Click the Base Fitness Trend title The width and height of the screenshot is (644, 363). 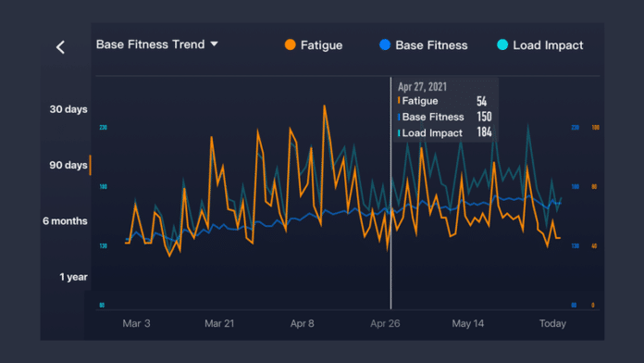150,44
